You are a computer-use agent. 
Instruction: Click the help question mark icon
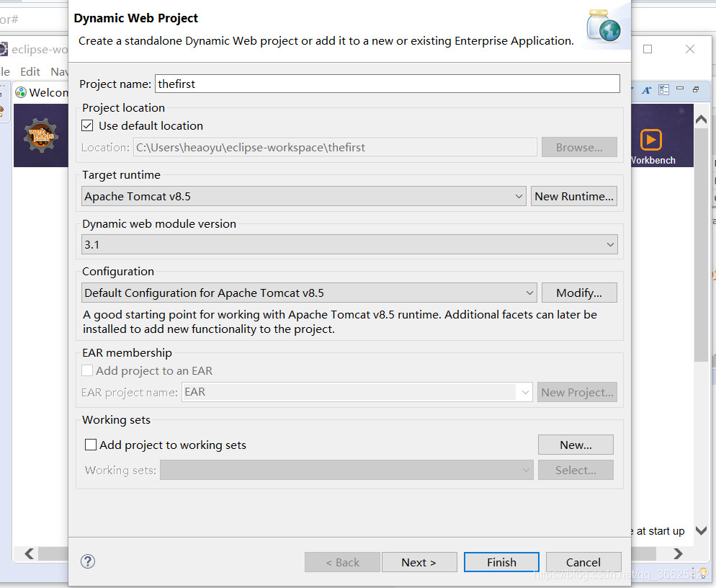[x=88, y=561]
